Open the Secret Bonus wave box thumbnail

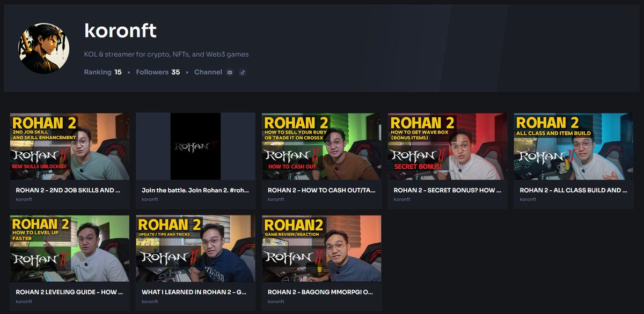[448, 146]
